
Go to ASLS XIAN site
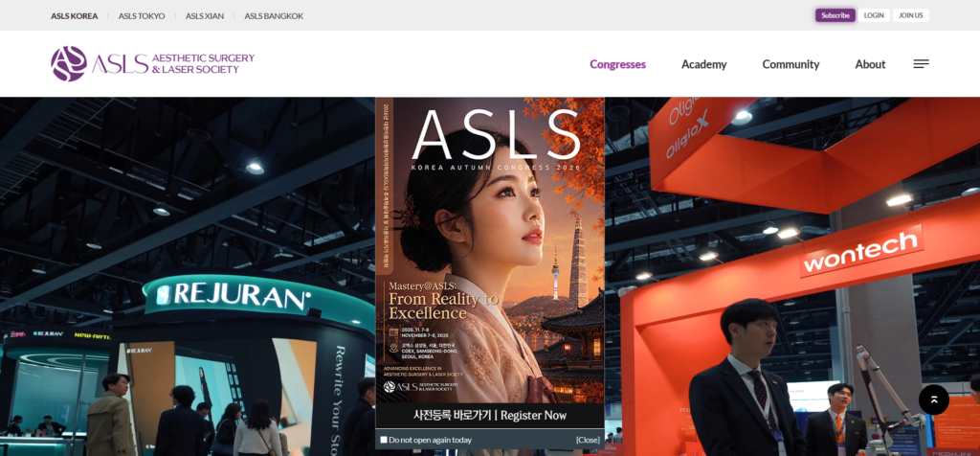point(205,15)
